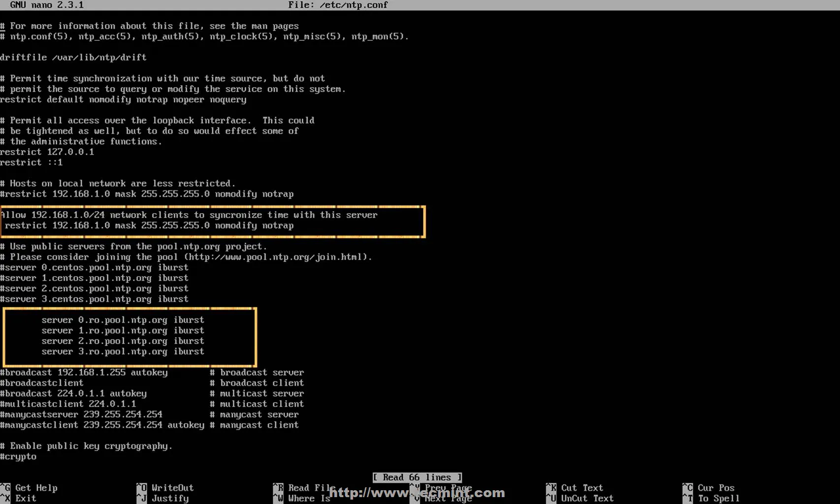
Task: Click the driftfile /var/lib/ntp/drift line
Action: coord(73,57)
